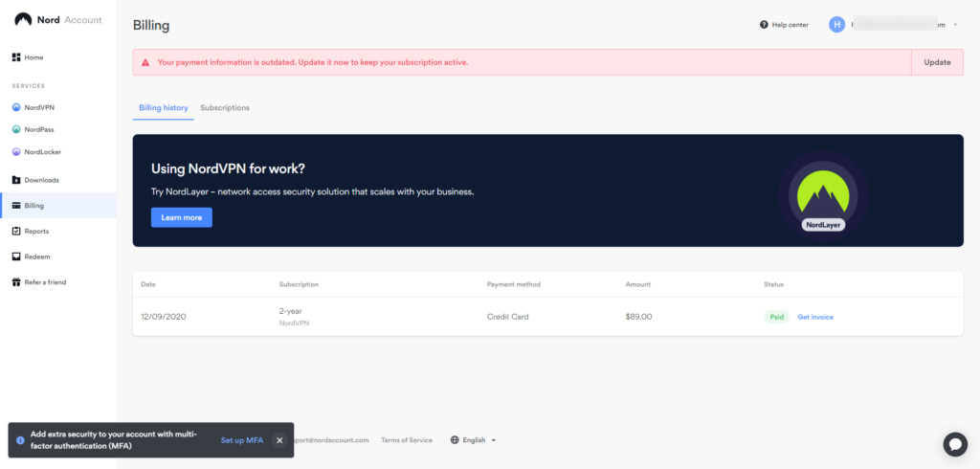Screen dimensions: 980x469
Task: Click the Billing page title
Action: pos(151,26)
